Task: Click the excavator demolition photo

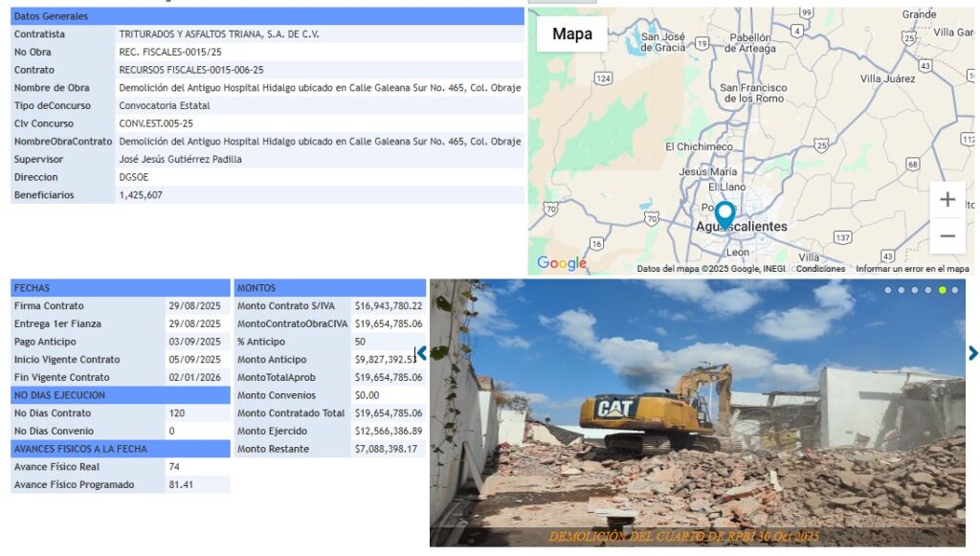Action: click(697, 411)
